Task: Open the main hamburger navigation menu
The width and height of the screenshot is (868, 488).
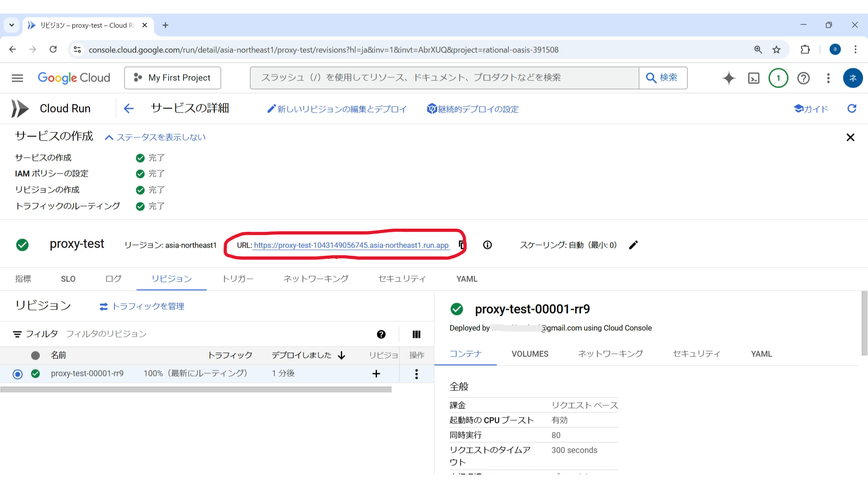Action: click(17, 78)
